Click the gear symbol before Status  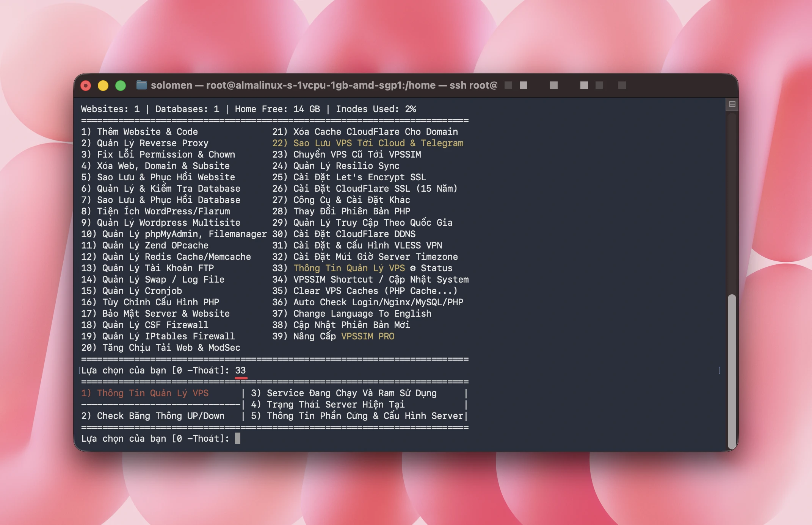click(x=413, y=268)
